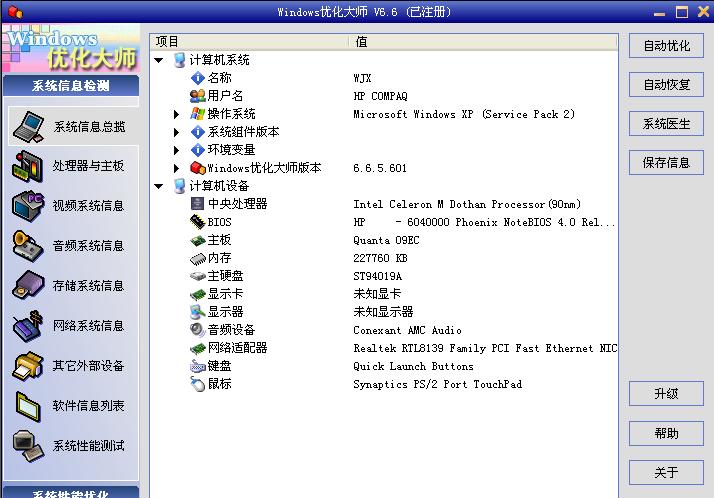Collapse the 计算机系统 tree node

click(158, 60)
